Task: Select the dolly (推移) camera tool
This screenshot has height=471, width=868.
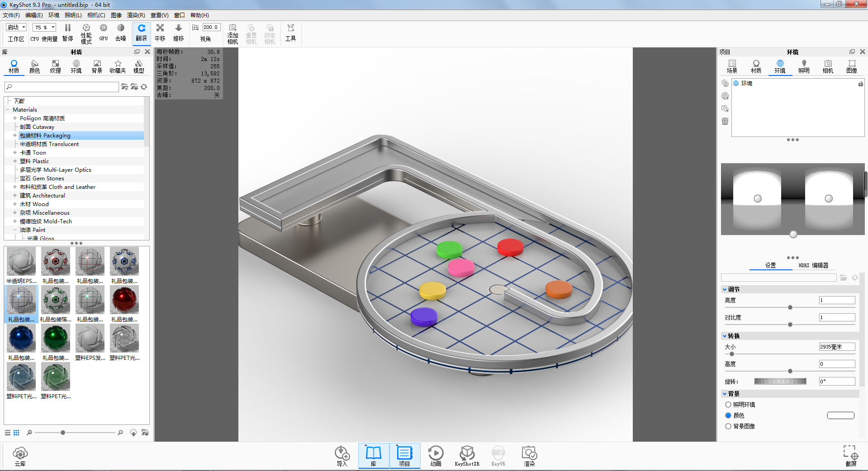Action: tap(179, 33)
